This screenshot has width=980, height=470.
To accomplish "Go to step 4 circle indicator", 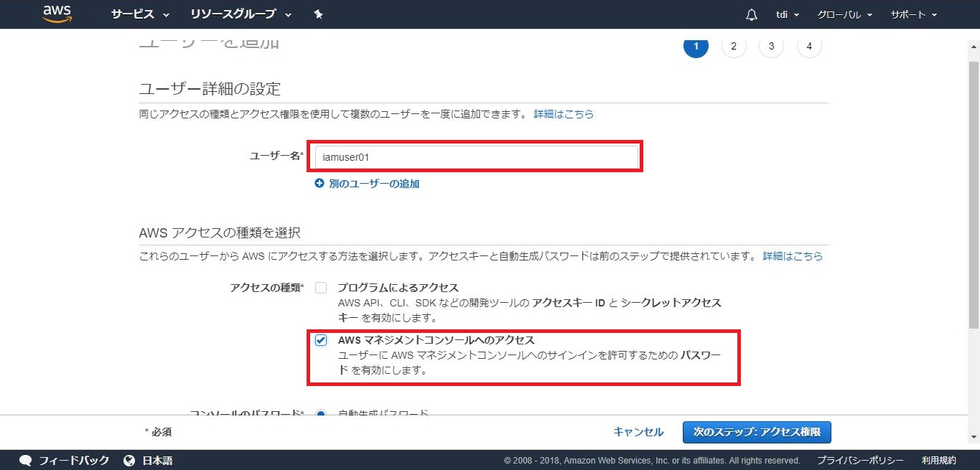I will (x=809, y=46).
